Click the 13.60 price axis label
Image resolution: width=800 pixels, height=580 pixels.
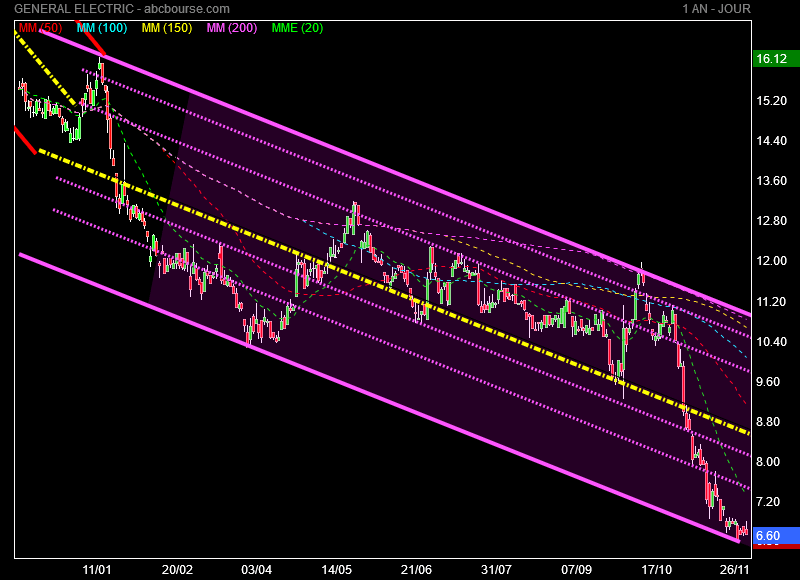(x=771, y=181)
